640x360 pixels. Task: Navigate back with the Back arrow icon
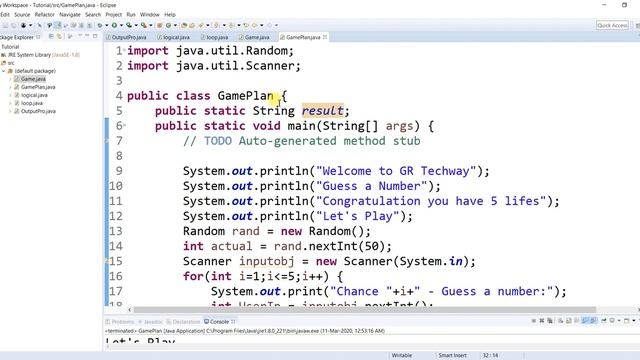point(254,25)
